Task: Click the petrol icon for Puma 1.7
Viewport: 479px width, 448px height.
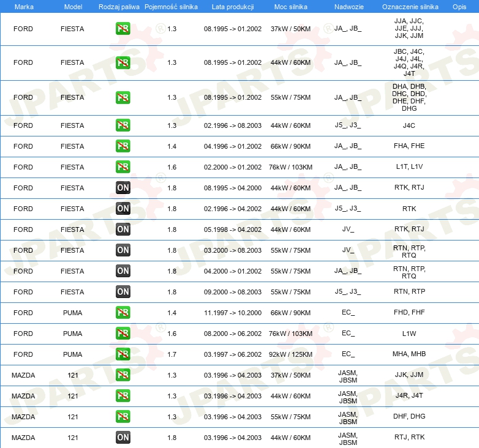Action: 123,354
